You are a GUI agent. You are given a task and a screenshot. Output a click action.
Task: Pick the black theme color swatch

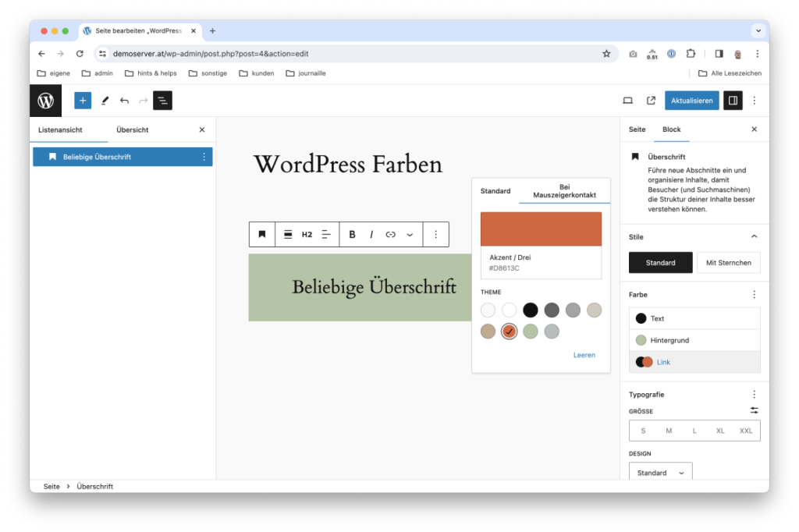530,310
